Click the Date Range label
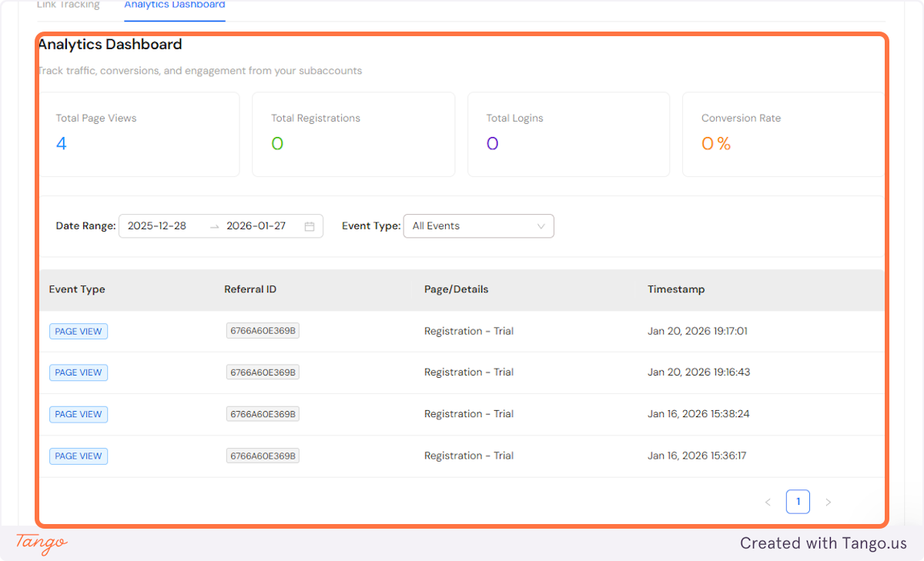Viewport: 924px width, 561px height. pyautogui.click(x=85, y=226)
